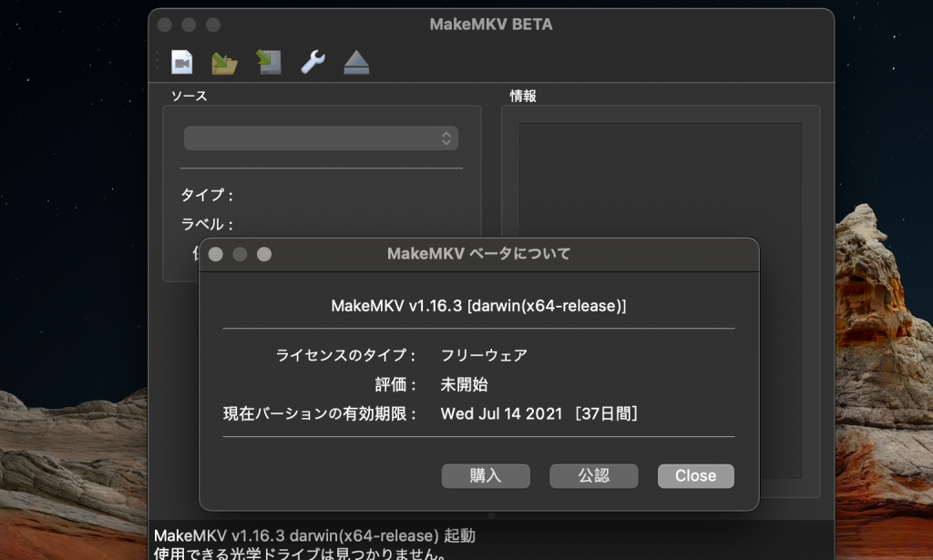Open preferences via the wrench icon
Screen dimensions: 933x560
coord(313,62)
